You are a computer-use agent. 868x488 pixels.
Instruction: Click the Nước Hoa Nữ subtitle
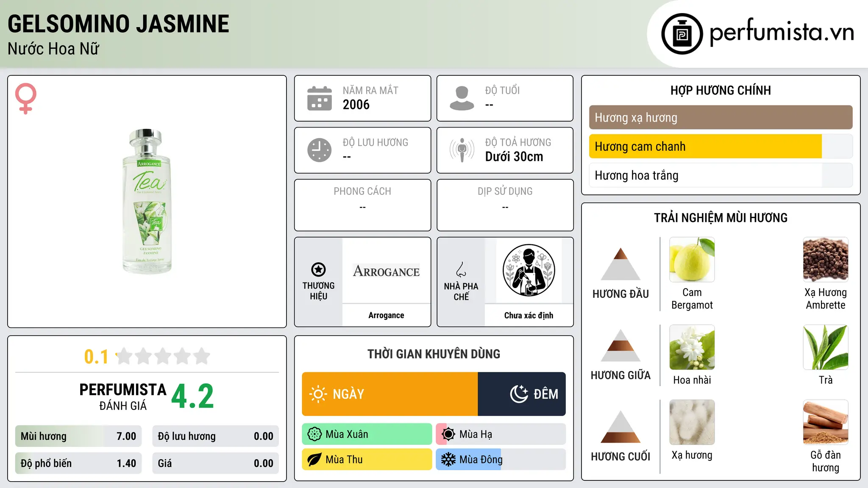pyautogui.click(x=53, y=49)
